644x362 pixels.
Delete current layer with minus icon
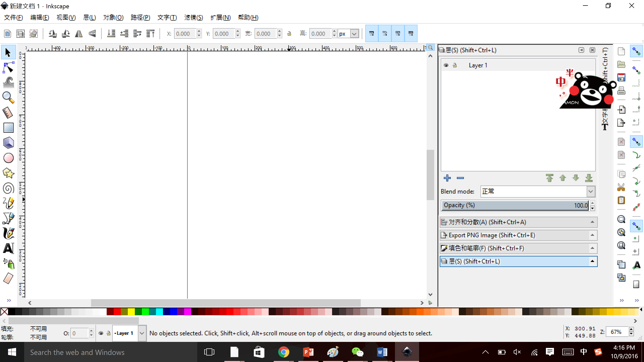click(460, 178)
